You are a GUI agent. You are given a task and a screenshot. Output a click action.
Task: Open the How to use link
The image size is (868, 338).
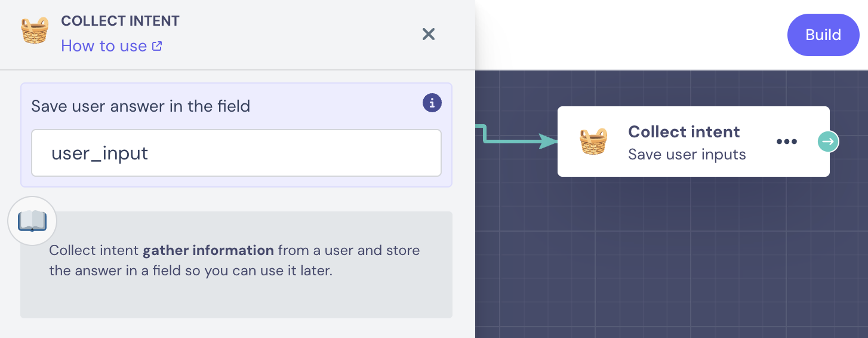(x=104, y=46)
